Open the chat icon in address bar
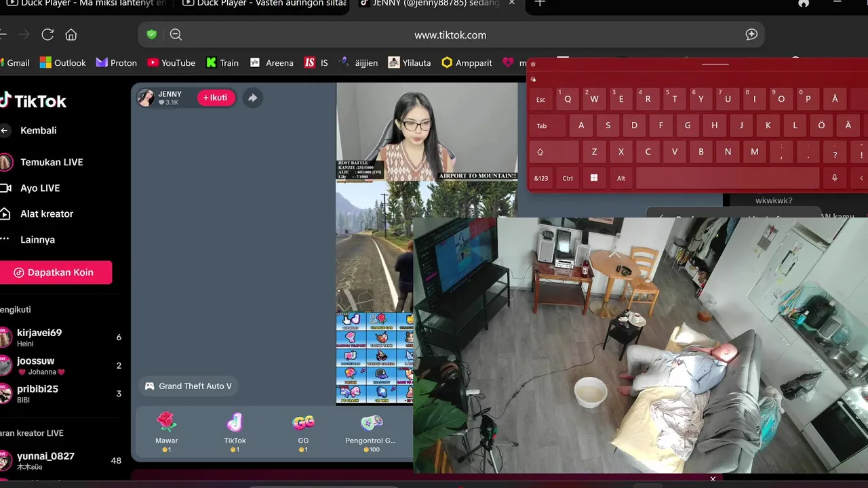 [751, 35]
